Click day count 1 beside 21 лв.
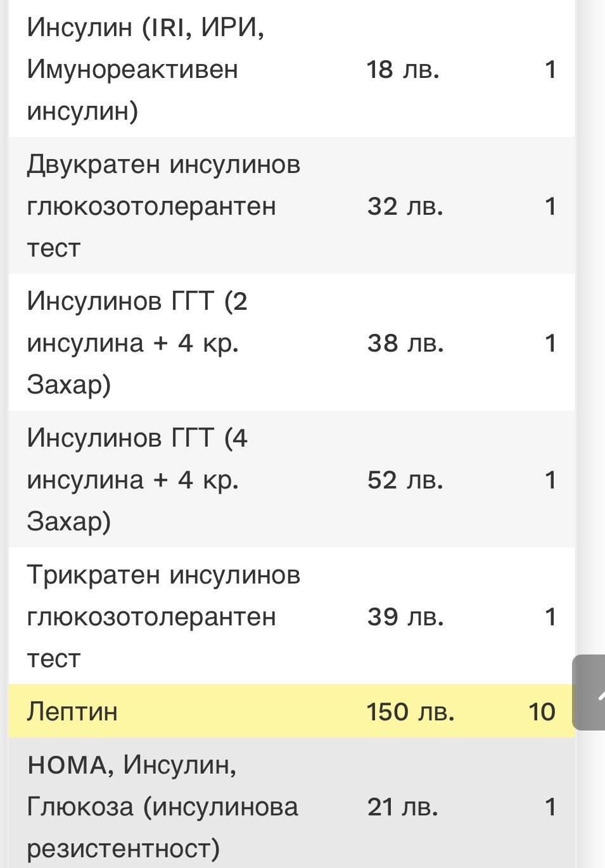This screenshot has height=868, width=605. tap(550, 807)
